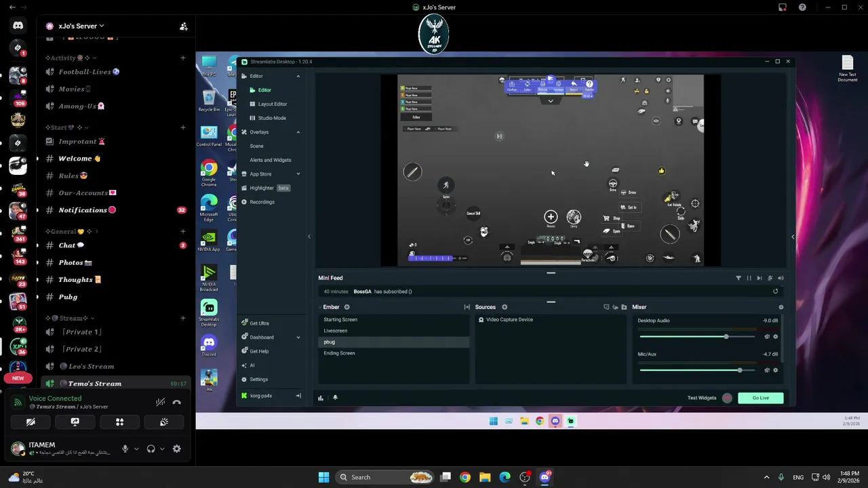Disconnect from the voice channel
This screenshot has width=868, height=488.
click(177, 402)
